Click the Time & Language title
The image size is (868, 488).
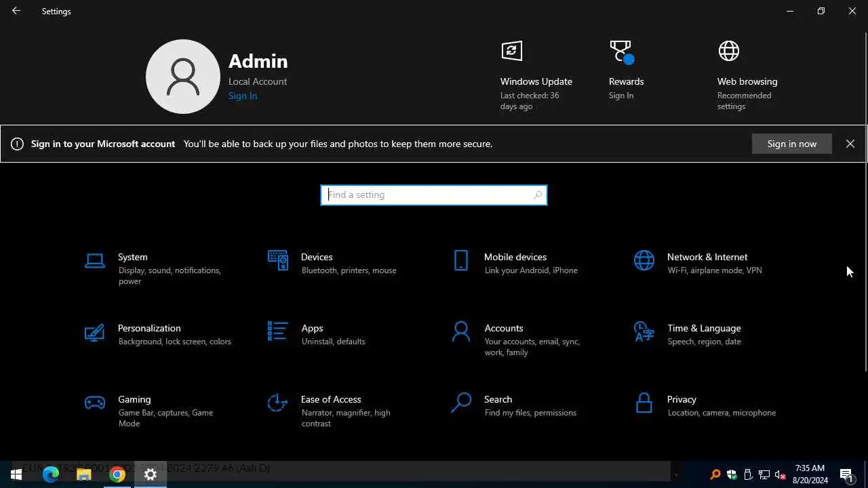704,328
